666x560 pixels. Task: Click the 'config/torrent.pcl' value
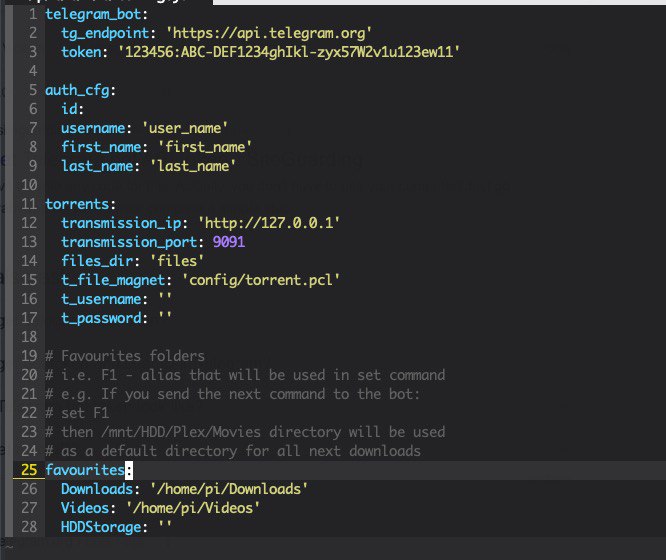(x=261, y=280)
